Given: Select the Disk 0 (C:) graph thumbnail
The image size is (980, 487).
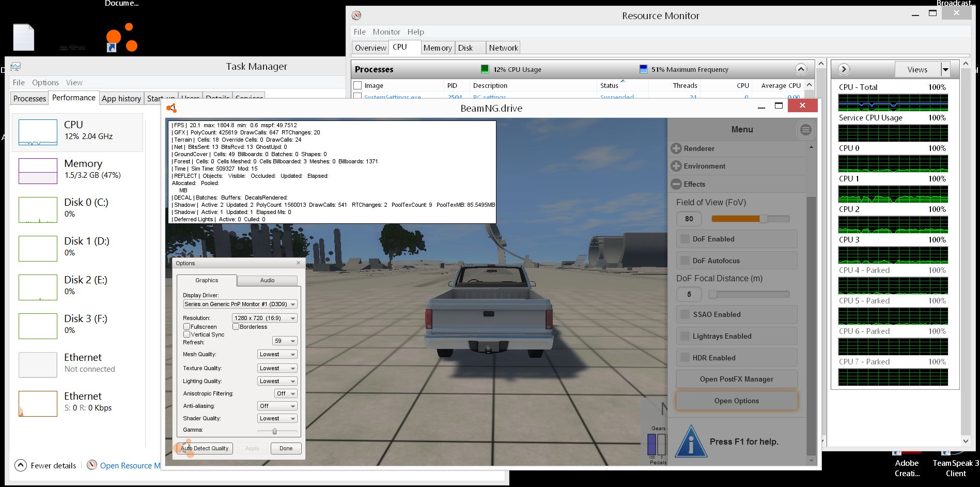Looking at the screenshot, I should click(x=38, y=210).
